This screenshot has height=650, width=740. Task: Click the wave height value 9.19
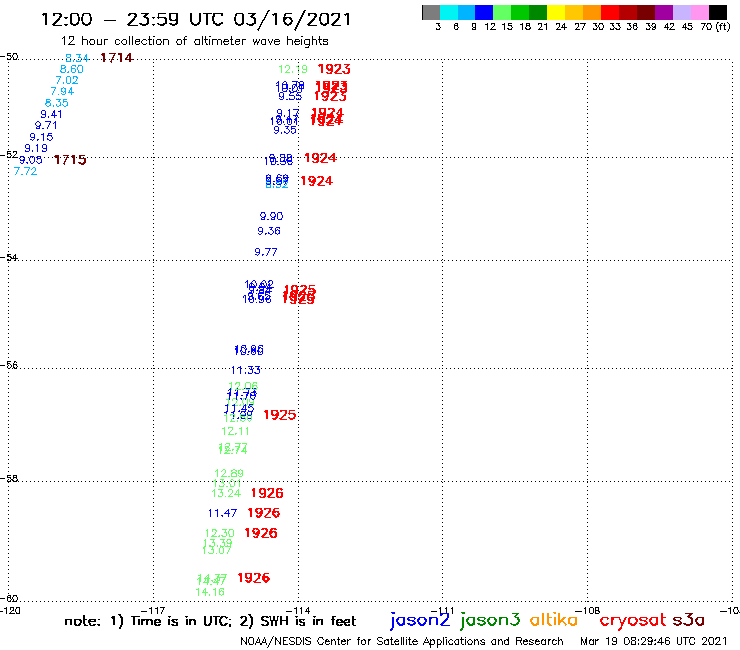click(x=36, y=148)
